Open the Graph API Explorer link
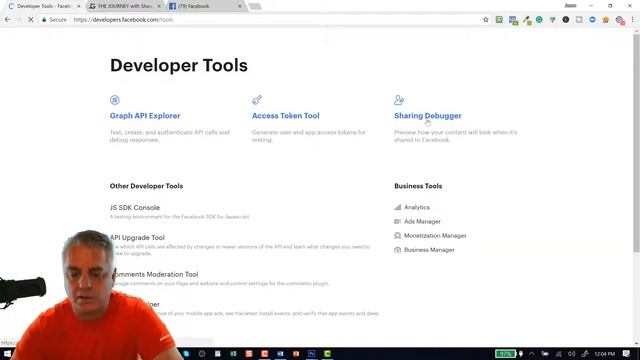This screenshot has width=640, height=360. click(145, 116)
